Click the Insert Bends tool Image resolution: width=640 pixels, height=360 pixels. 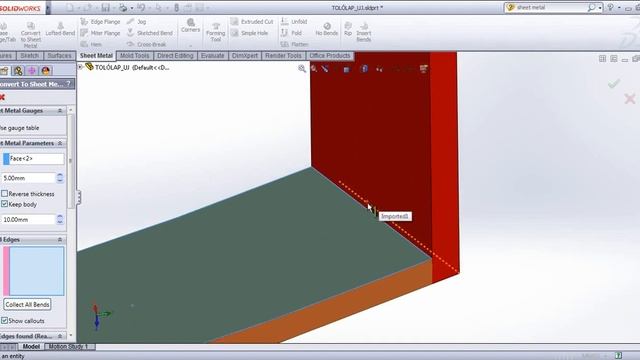pyautogui.click(x=364, y=32)
